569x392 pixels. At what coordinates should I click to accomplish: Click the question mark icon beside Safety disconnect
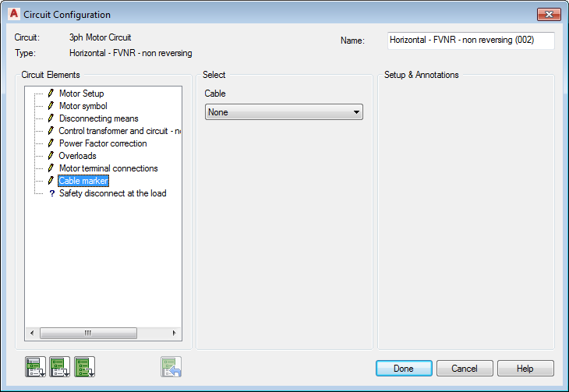click(52, 193)
